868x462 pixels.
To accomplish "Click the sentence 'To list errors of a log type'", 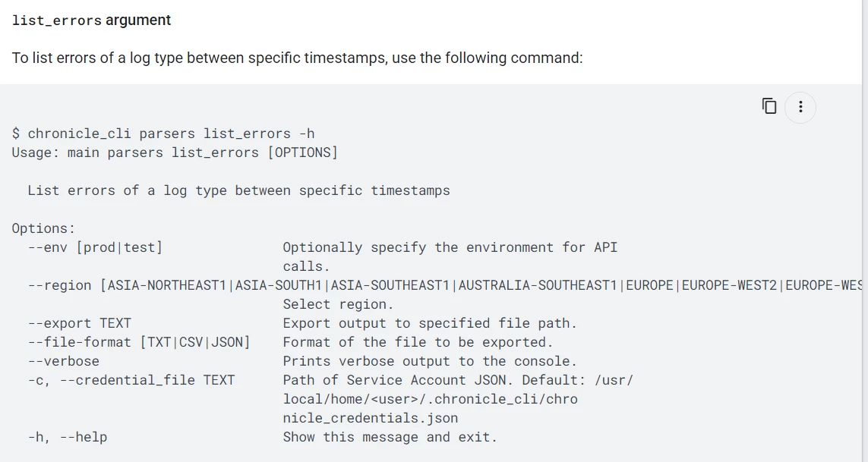I will tap(297, 58).
